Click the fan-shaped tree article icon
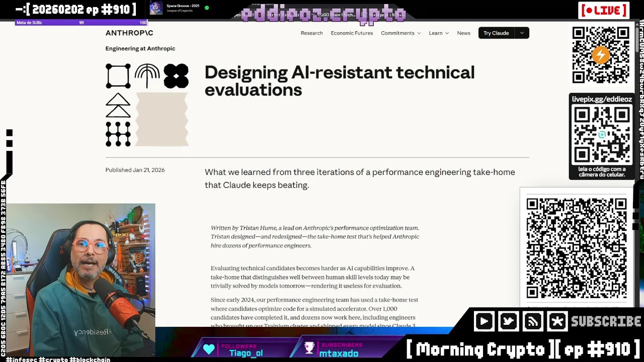 tap(147, 76)
